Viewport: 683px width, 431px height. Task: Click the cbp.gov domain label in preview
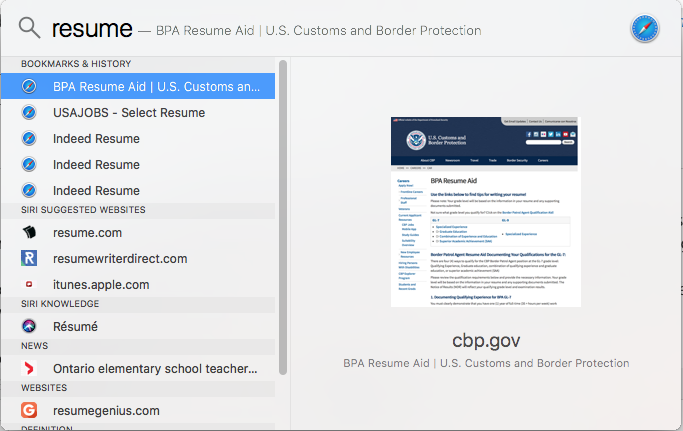[486, 340]
